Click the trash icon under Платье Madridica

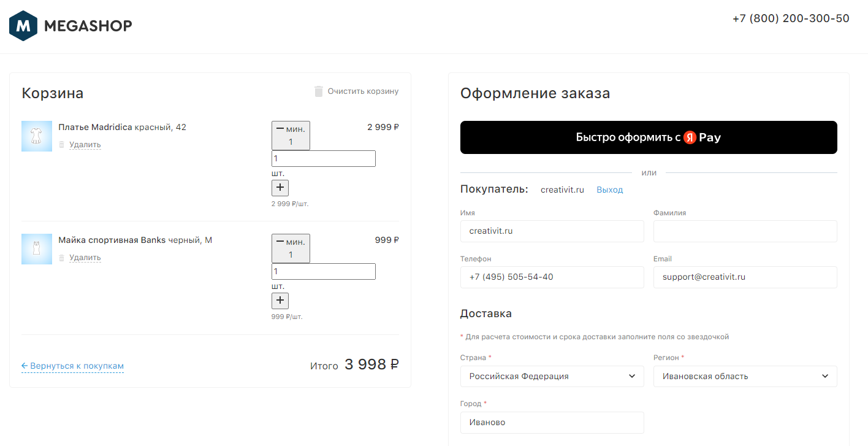pos(61,145)
